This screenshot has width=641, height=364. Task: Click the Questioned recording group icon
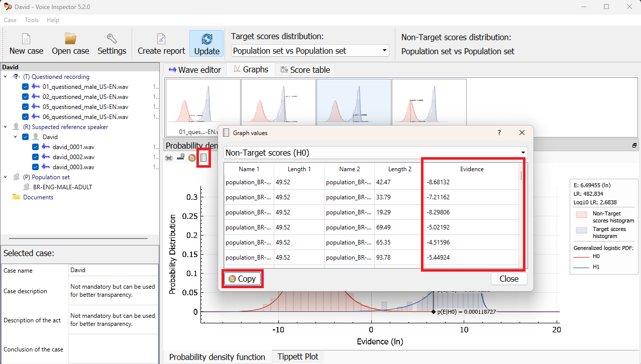click(x=16, y=77)
